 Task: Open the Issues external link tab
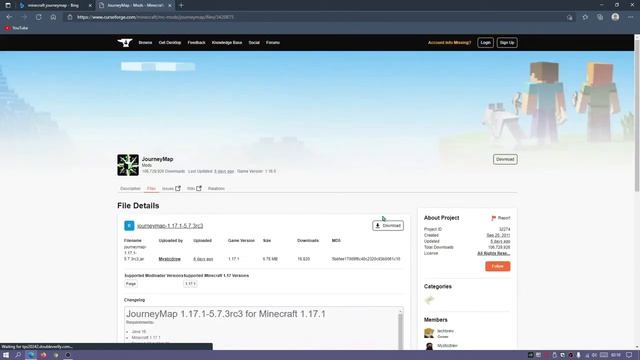[x=171, y=189]
